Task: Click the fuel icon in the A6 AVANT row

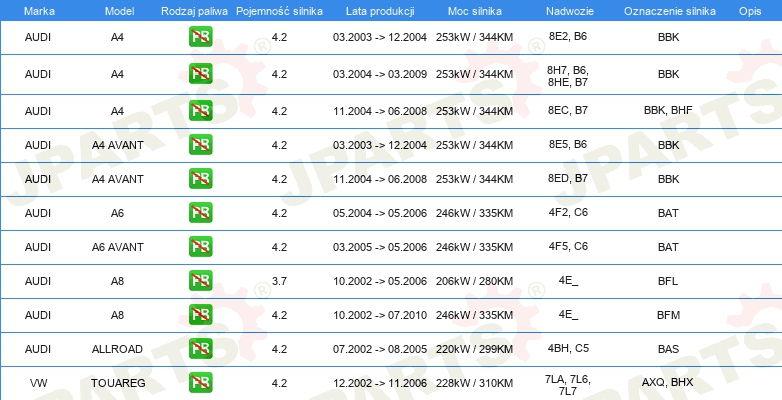Action: (x=200, y=247)
